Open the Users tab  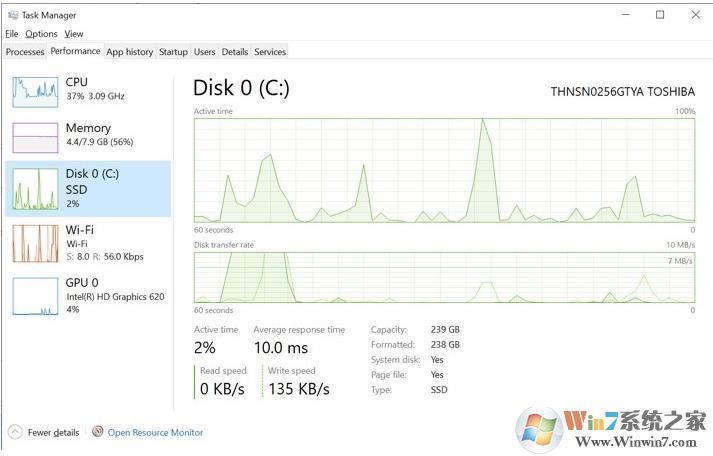click(x=205, y=52)
